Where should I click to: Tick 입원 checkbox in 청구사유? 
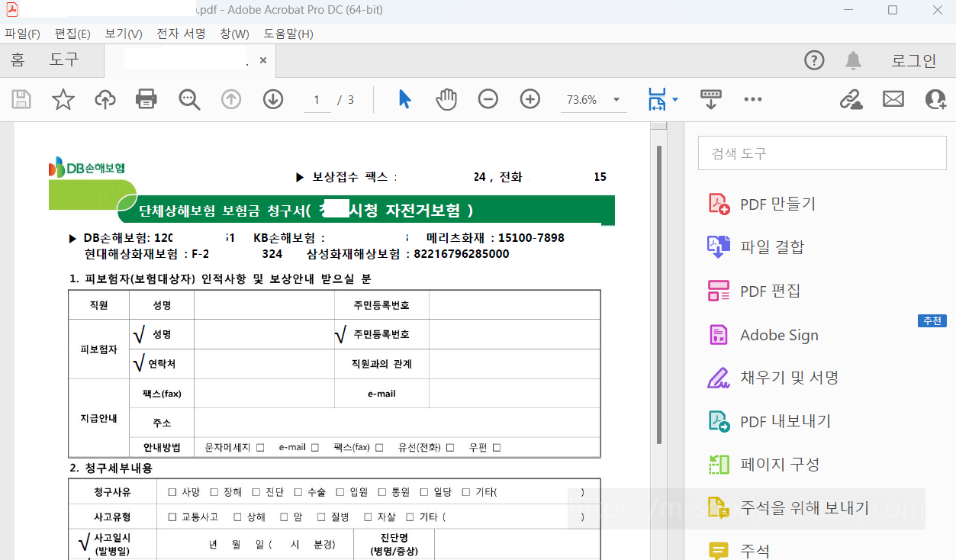340,492
